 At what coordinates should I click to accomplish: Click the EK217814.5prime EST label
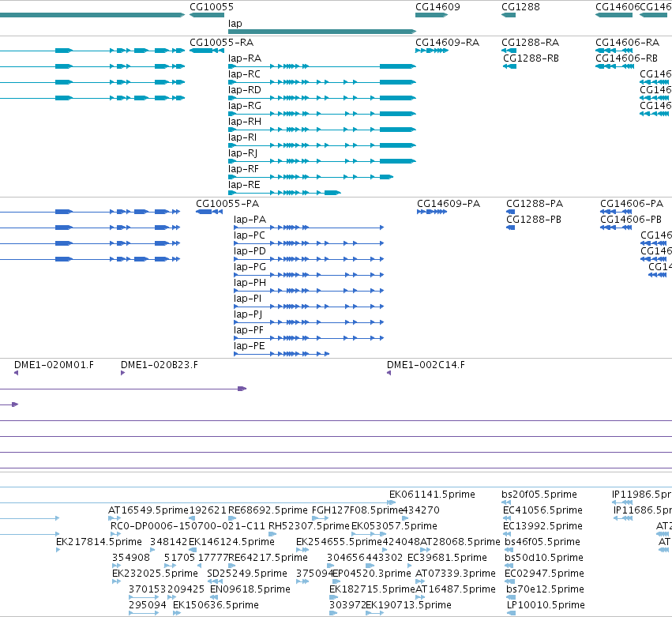click(99, 542)
